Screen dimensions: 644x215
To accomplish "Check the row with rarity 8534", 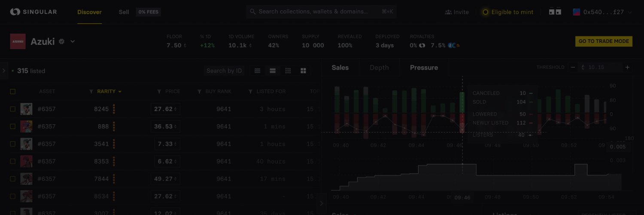I will [13, 196].
